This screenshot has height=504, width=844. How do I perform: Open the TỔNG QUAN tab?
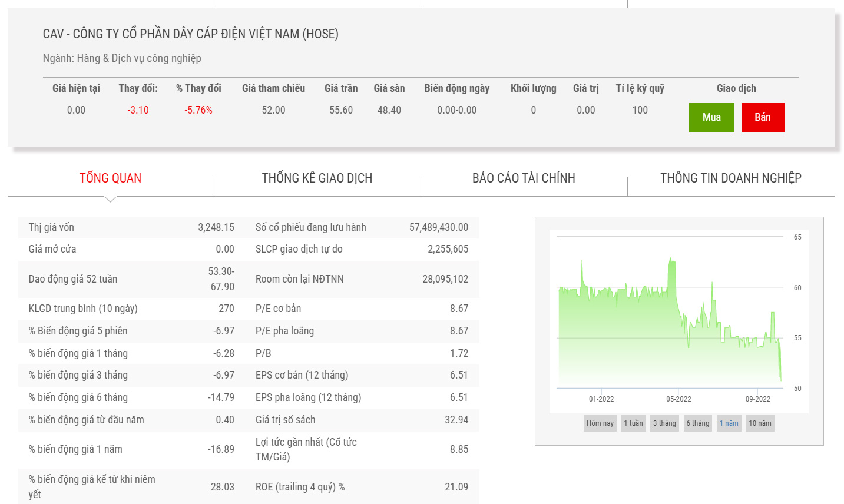(110, 178)
